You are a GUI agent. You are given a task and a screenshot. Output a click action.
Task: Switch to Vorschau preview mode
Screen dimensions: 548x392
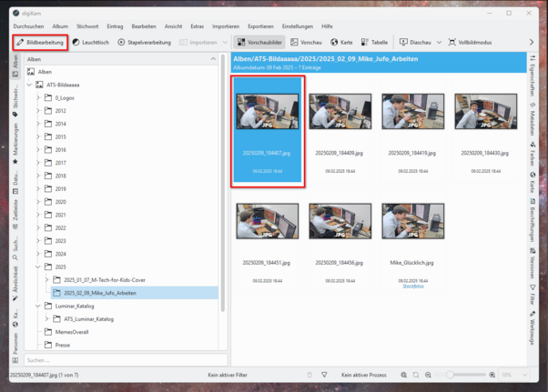(x=306, y=42)
